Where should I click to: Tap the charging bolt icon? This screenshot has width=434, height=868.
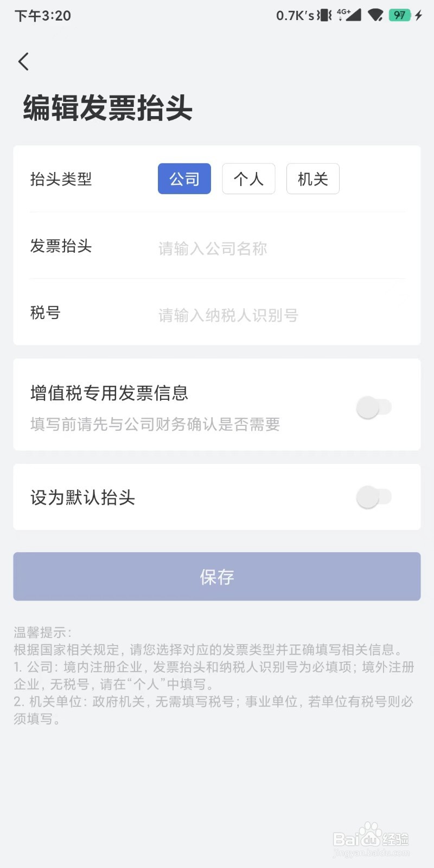click(x=418, y=15)
